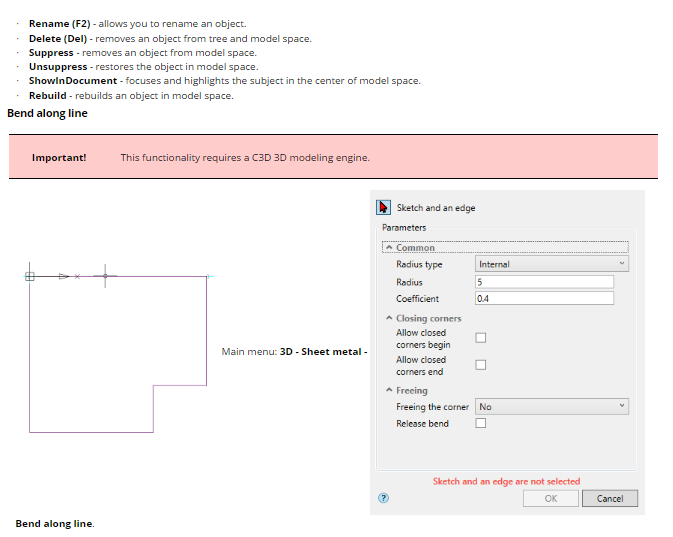Click the Sketch and an edge selection icon
The image size is (673, 537).
(x=383, y=208)
